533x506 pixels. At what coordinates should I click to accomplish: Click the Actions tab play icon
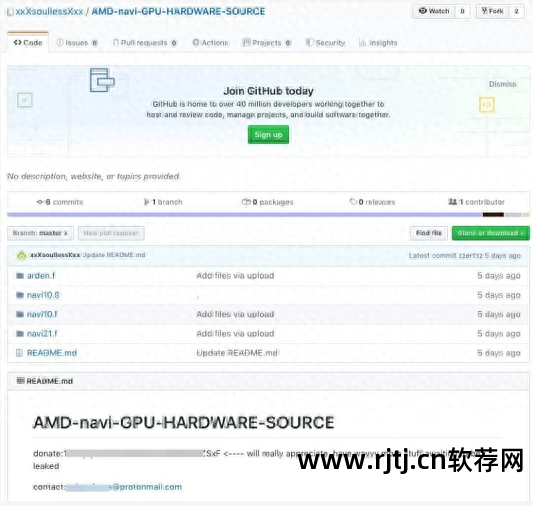[x=196, y=42]
